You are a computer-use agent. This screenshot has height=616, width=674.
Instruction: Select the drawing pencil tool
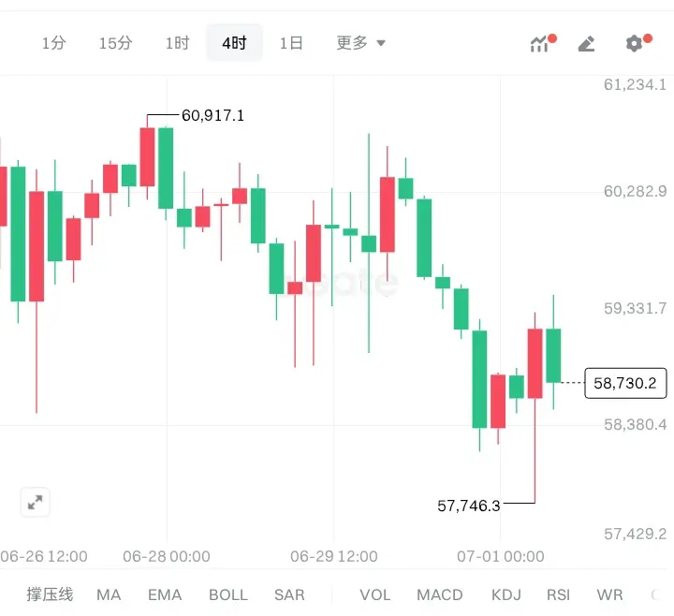(x=587, y=43)
